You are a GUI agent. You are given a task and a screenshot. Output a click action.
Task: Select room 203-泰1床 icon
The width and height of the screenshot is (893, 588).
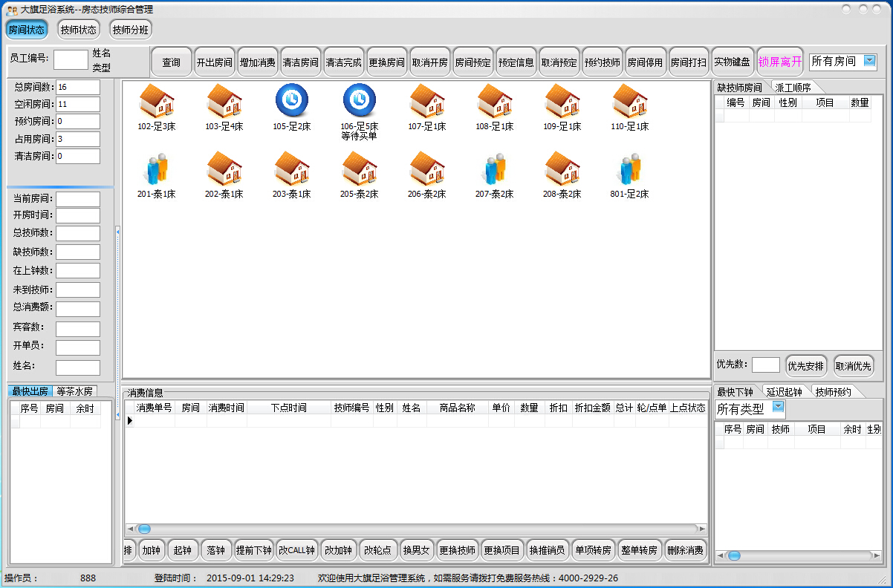point(292,171)
